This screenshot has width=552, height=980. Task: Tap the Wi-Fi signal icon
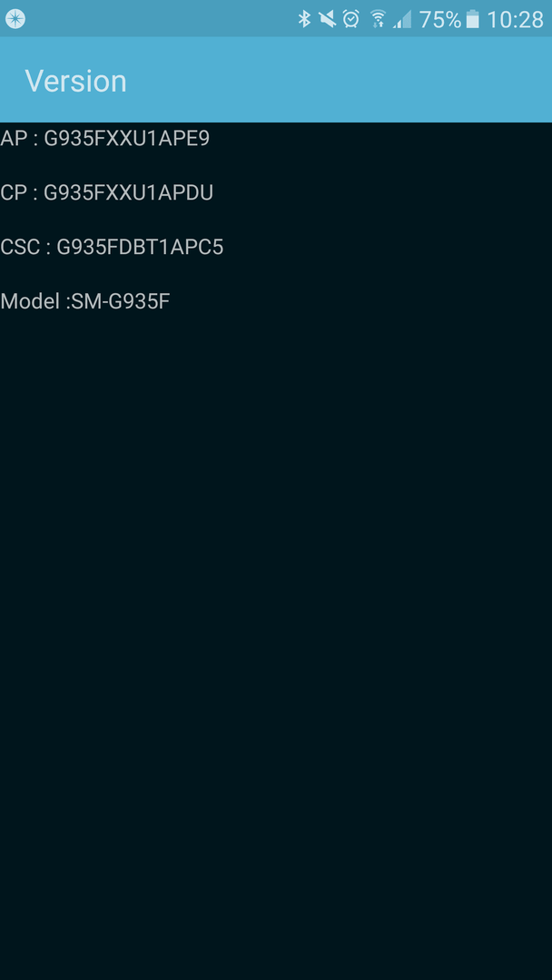[x=377, y=19]
